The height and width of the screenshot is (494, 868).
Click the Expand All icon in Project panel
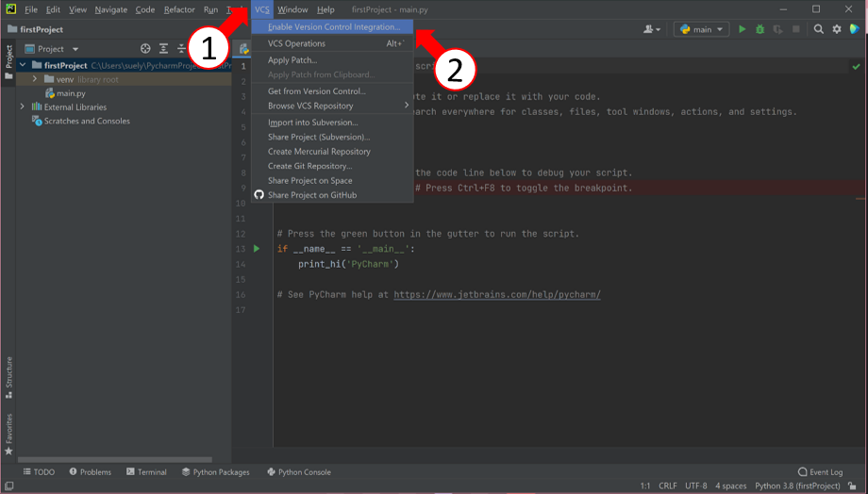click(164, 49)
